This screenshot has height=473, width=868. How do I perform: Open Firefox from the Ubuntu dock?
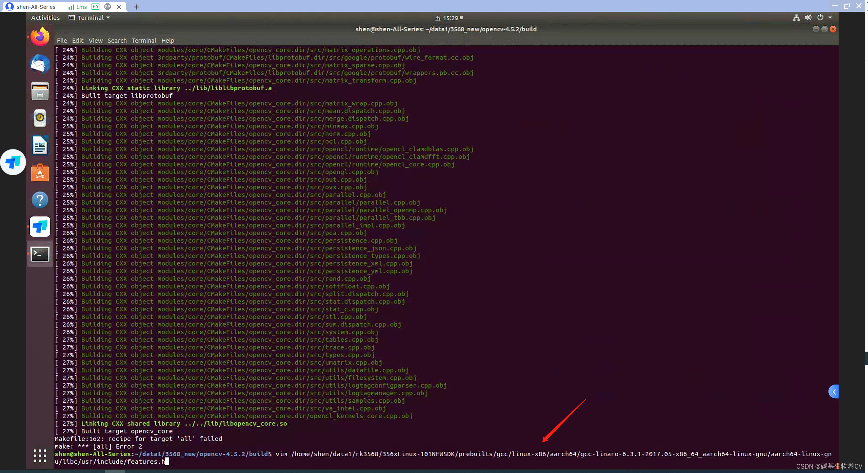pyautogui.click(x=40, y=37)
